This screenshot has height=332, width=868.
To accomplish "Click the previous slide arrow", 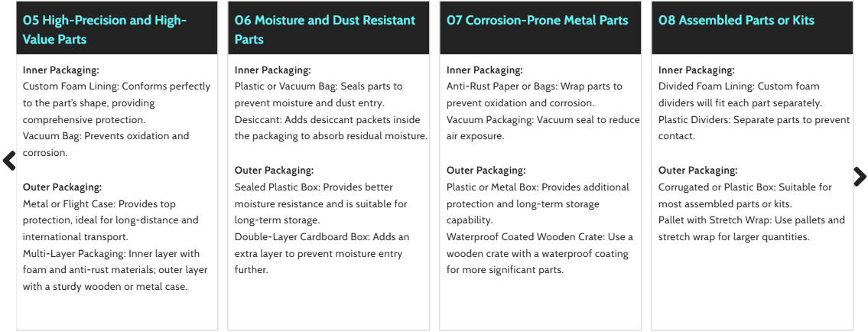I will tap(9, 161).
